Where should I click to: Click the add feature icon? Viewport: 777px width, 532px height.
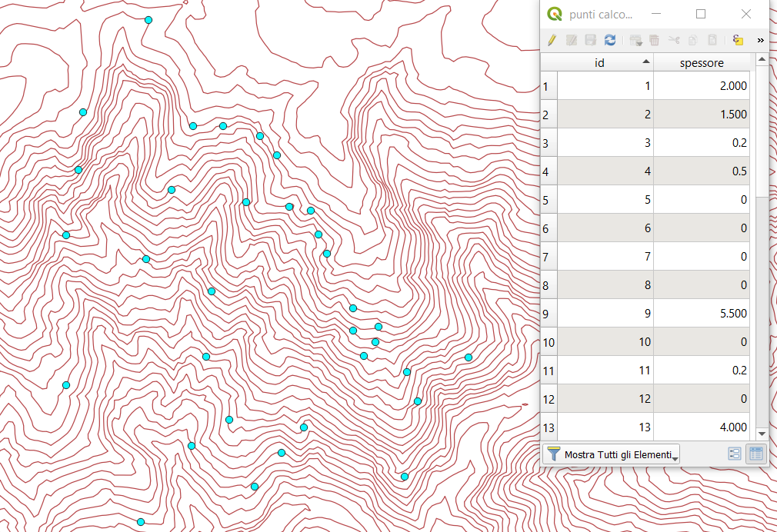click(635, 40)
